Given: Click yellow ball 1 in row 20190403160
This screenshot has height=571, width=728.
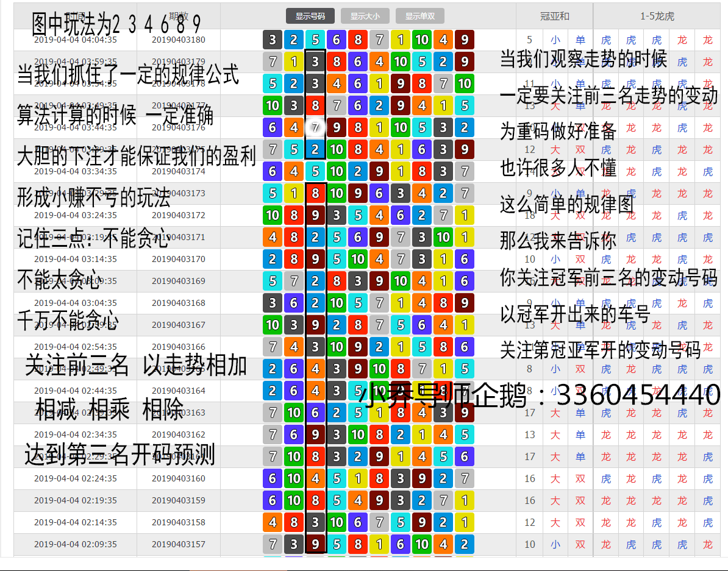Looking at the screenshot, I should [x=357, y=478].
